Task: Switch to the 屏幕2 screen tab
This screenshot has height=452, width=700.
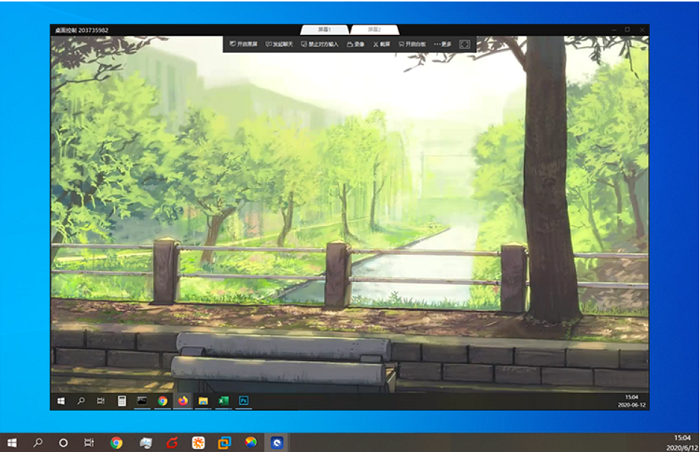Action: (374, 30)
